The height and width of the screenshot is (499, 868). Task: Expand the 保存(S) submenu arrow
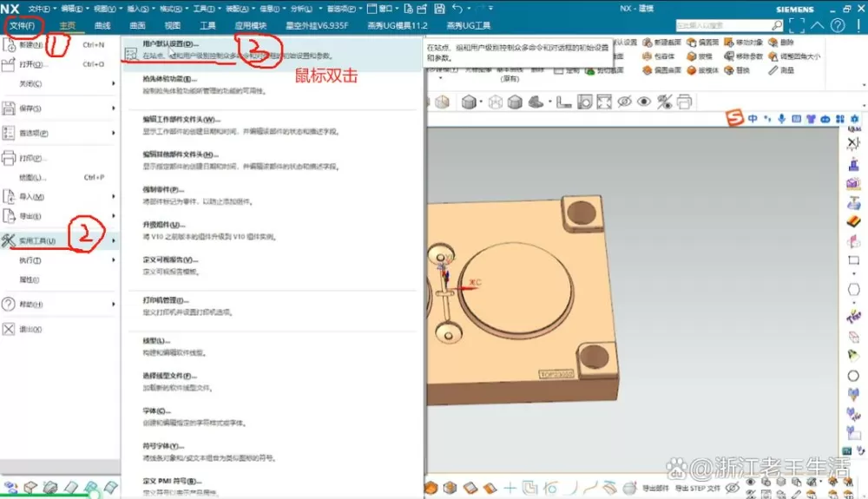click(114, 108)
